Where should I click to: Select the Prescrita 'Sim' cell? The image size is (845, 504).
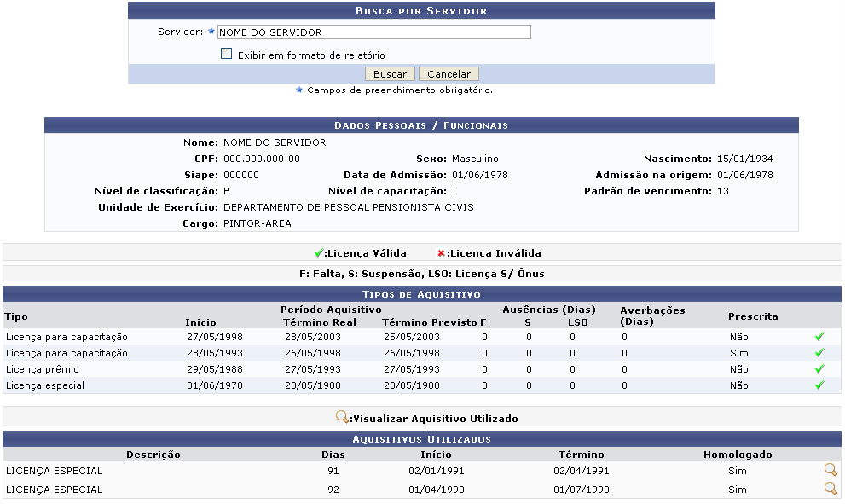click(x=738, y=353)
